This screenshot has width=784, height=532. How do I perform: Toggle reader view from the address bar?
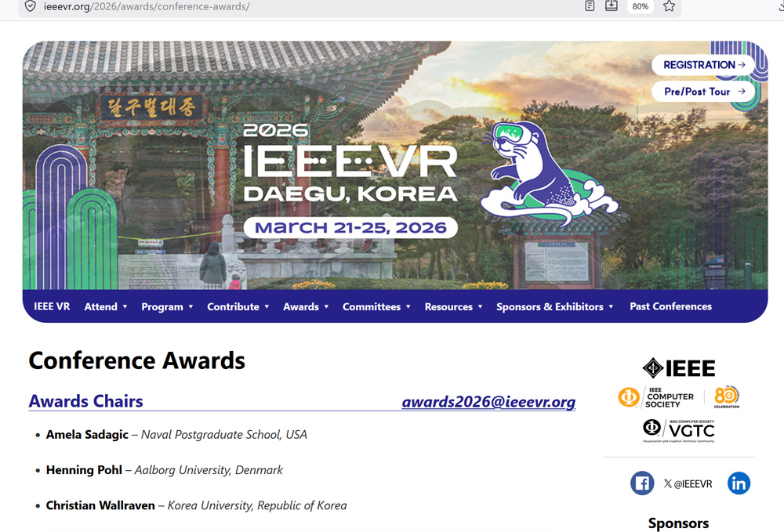590,6
